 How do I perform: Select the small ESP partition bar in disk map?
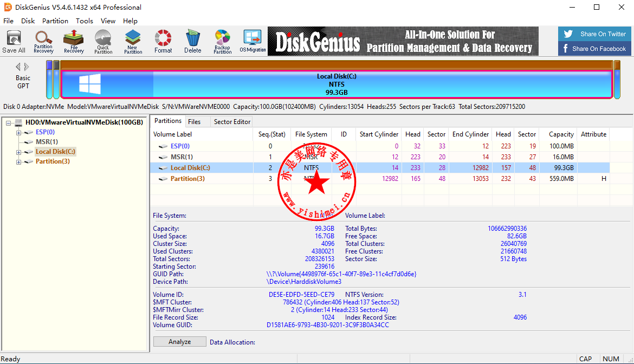tap(49, 80)
